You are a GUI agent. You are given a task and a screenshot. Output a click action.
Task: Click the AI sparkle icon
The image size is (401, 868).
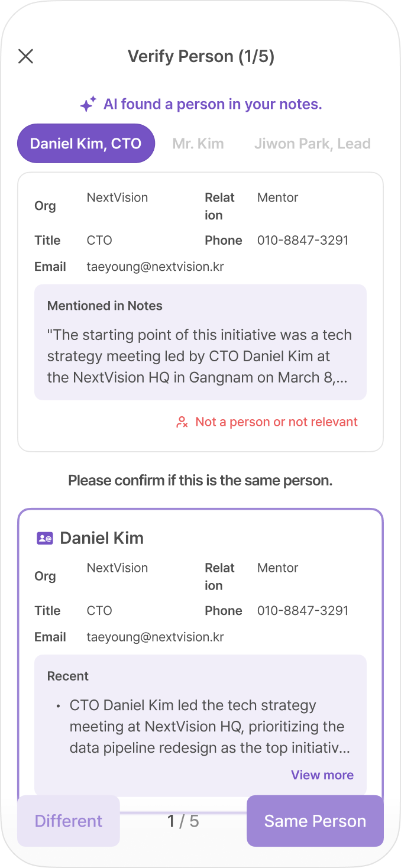click(88, 105)
